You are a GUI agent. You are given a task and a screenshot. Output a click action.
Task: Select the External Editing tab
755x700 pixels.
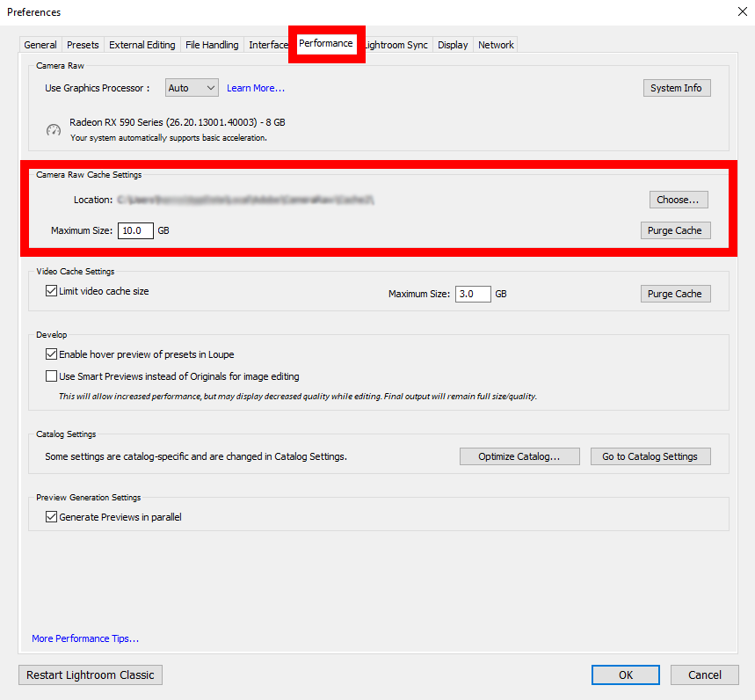pyautogui.click(x=142, y=45)
